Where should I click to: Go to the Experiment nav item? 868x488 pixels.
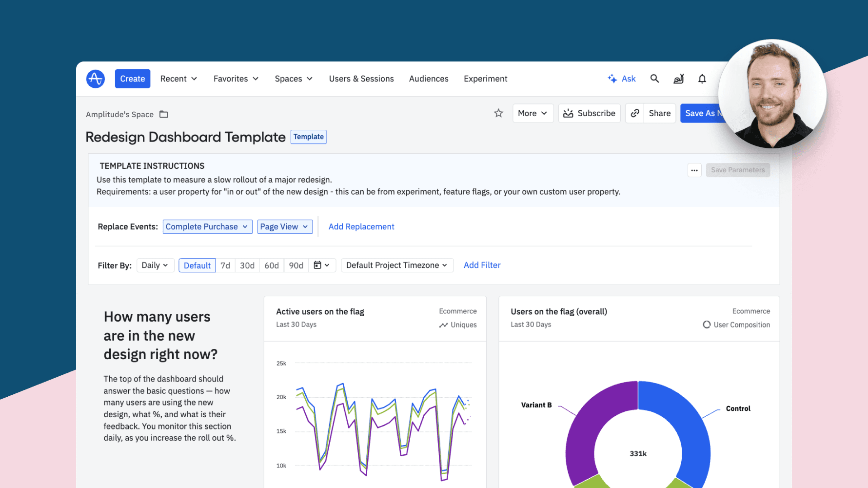click(x=485, y=79)
